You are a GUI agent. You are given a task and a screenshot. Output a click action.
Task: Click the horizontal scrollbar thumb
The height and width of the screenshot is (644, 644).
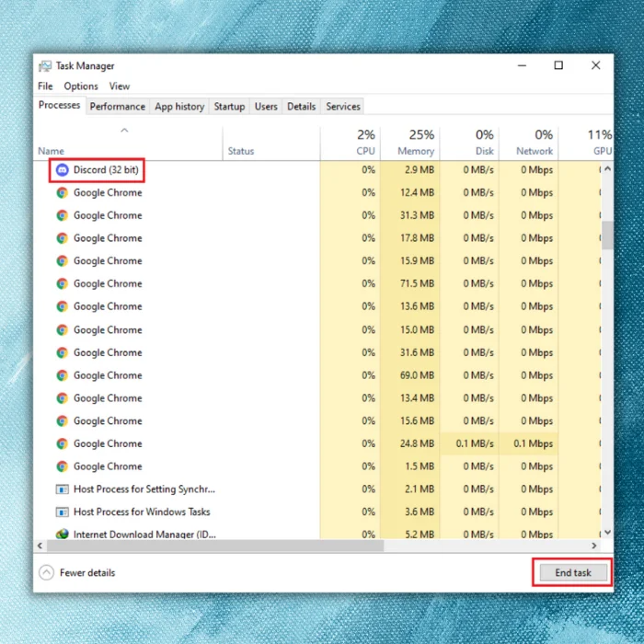(215, 546)
